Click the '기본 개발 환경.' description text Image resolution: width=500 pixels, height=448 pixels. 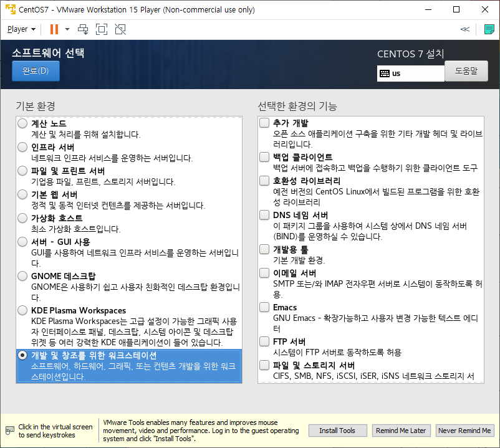click(299, 260)
